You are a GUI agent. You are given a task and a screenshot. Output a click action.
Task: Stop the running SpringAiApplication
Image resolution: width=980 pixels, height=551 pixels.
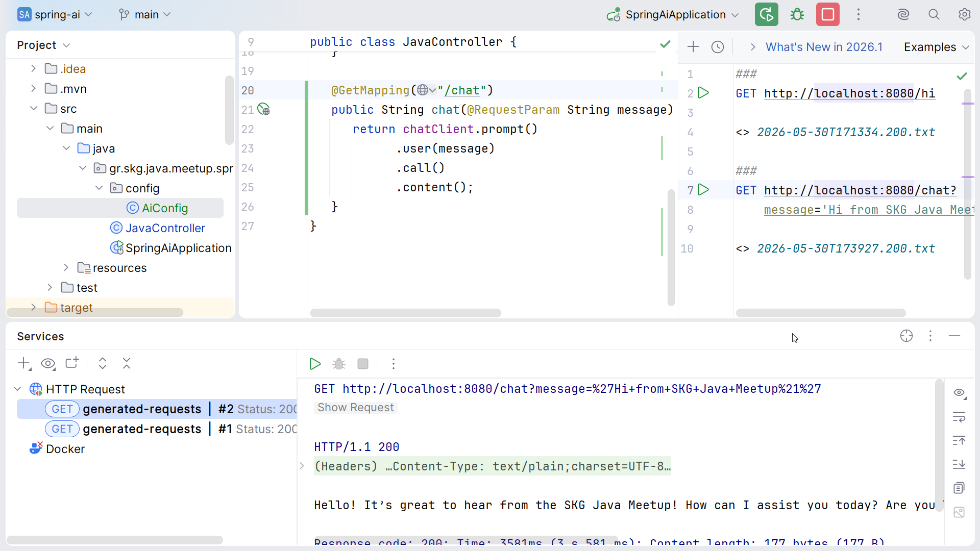point(827,14)
